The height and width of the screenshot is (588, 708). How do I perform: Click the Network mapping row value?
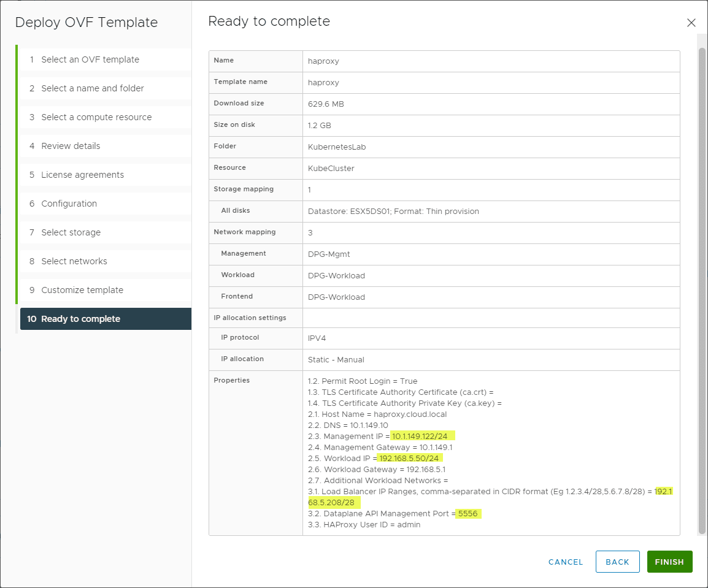coord(310,233)
